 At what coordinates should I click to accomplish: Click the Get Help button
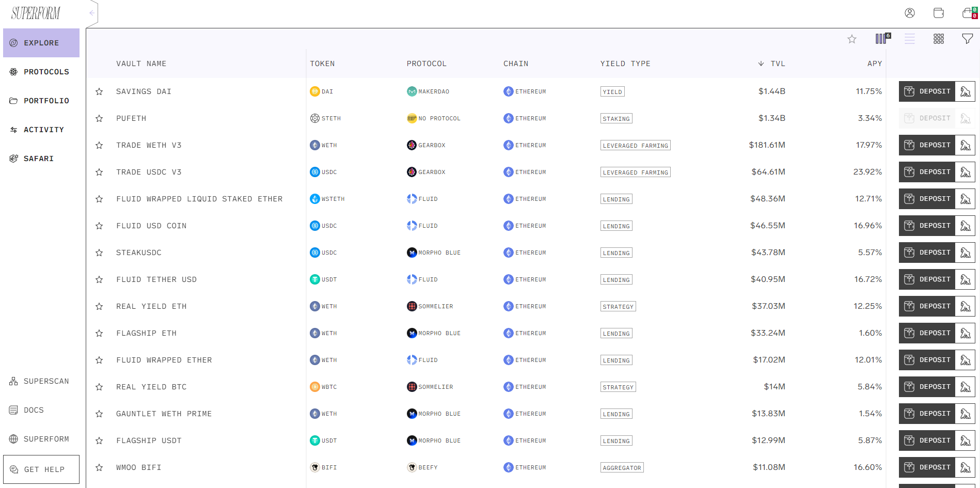pos(41,469)
